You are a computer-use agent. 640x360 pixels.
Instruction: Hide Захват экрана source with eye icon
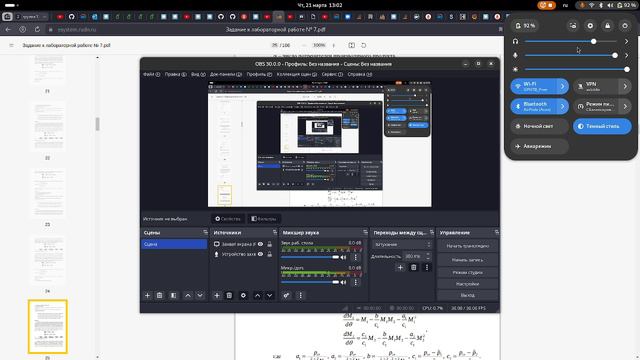click(x=260, y=244)
